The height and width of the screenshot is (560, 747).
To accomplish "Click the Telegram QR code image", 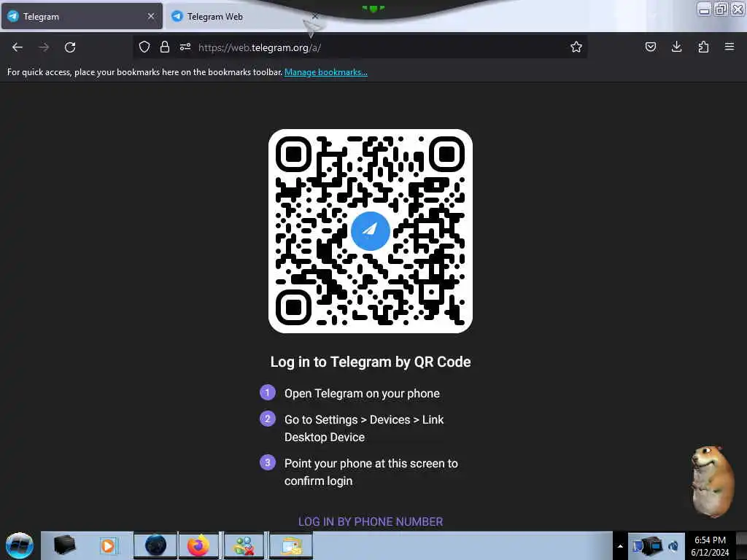I will click(x=370, y=231).
